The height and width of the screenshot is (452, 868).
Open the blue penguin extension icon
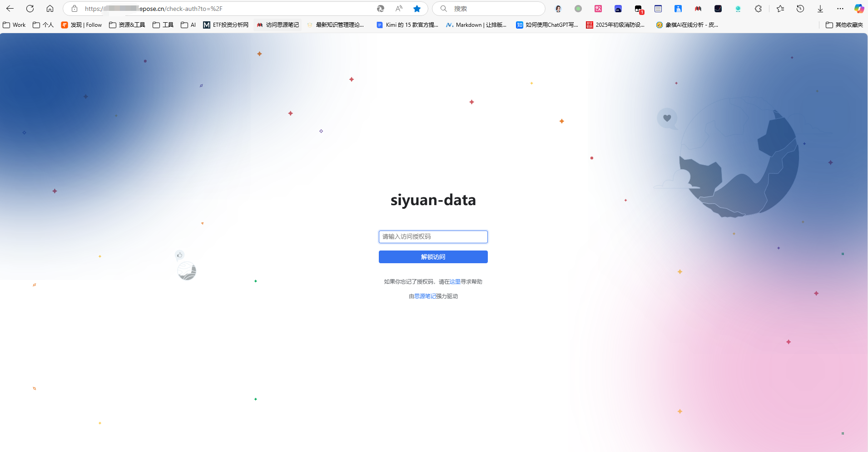(x=678, y=9)
